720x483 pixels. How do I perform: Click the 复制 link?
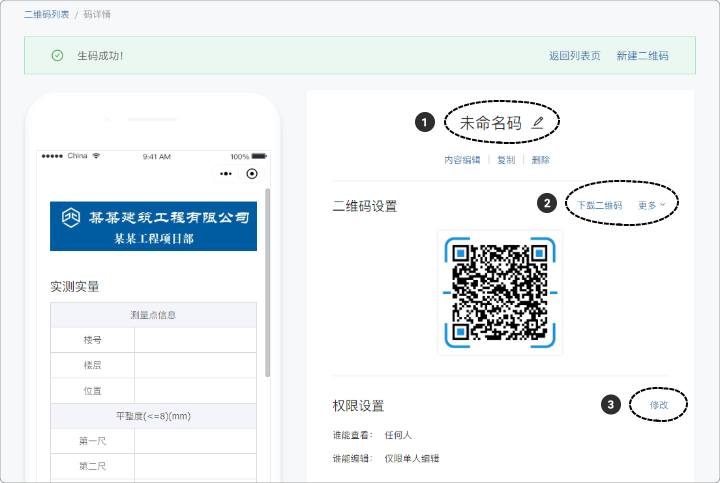(x=506, y=160)
